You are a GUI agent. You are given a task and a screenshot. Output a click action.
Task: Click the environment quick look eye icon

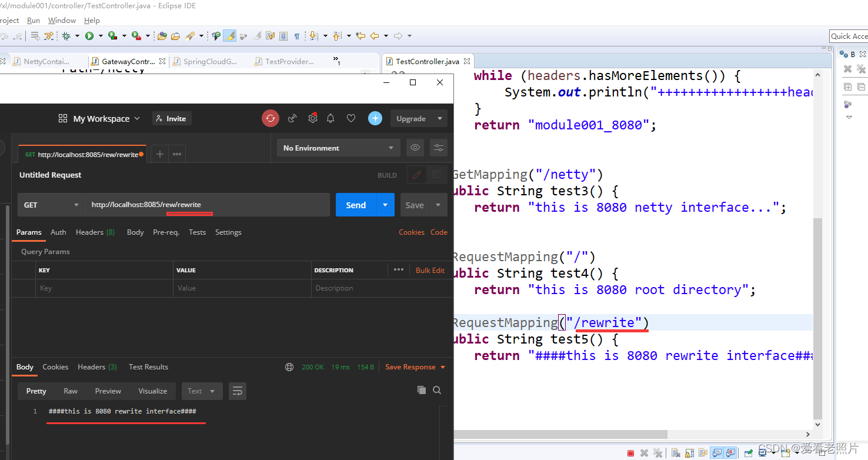415,148
